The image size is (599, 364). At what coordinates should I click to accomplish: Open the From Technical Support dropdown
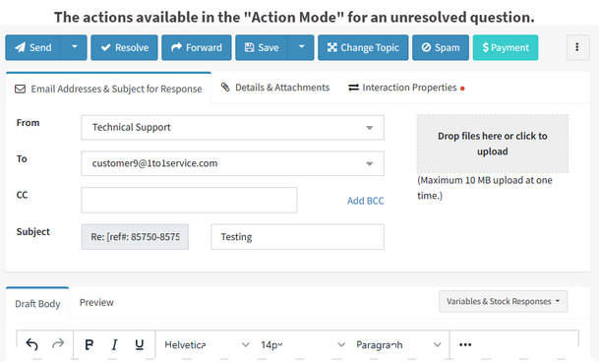pos(232,128)
